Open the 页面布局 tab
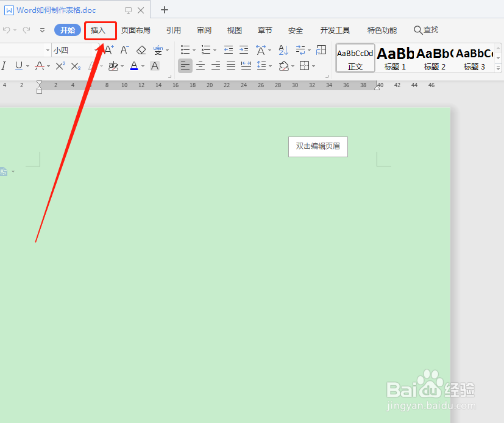 (136, 30)
